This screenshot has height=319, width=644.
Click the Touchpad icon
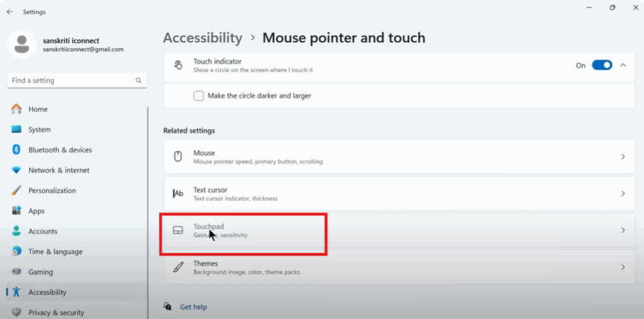click(178, 230)
